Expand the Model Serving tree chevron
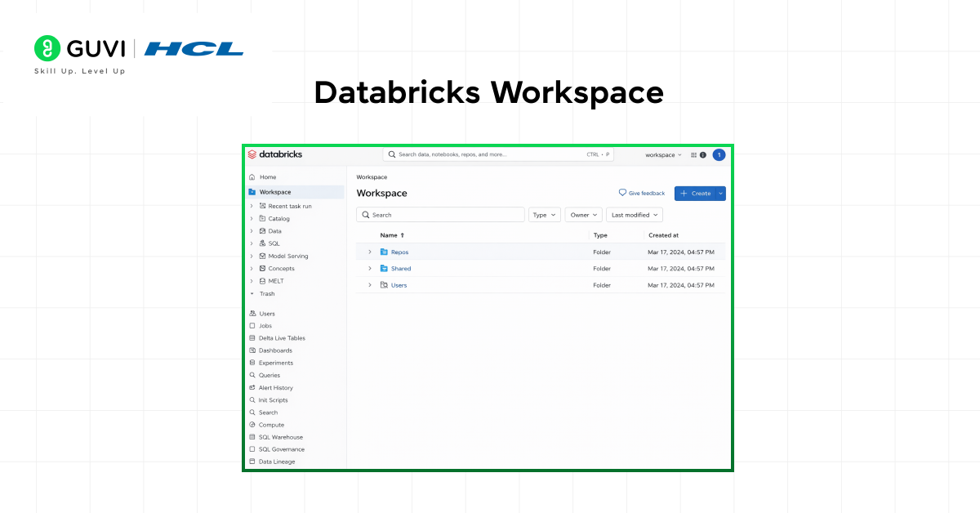This screenshot has width=980, height=513. [252, 256]
